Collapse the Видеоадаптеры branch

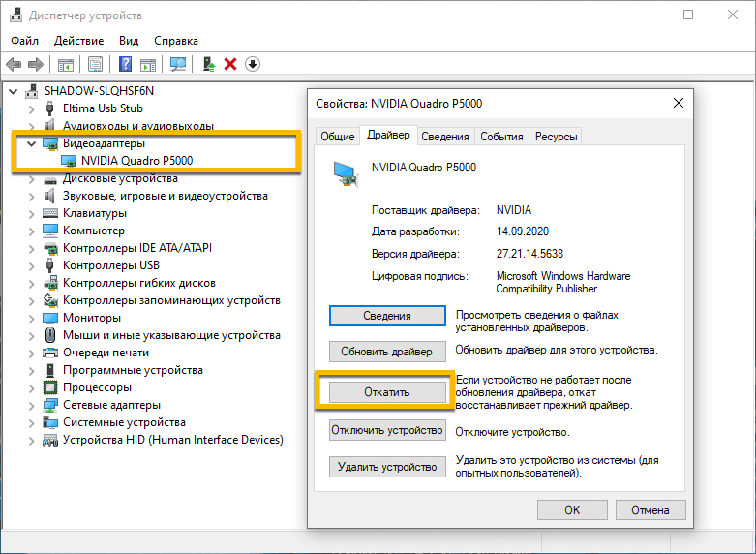point(31,143)
